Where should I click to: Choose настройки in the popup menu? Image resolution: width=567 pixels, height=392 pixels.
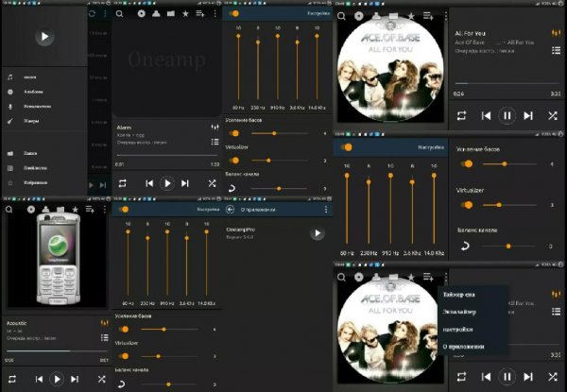(457, 330)
